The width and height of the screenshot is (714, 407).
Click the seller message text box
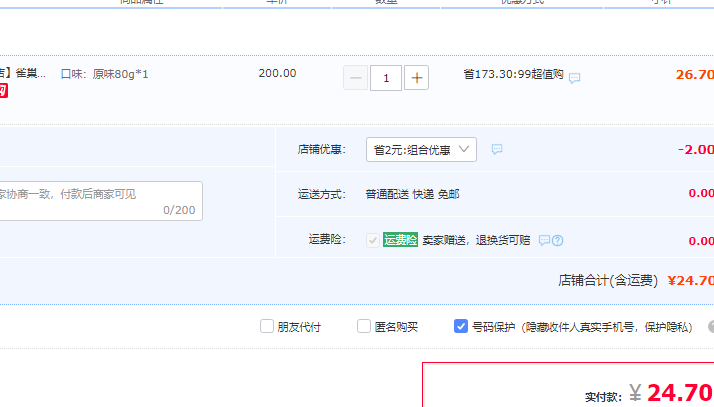100,201
